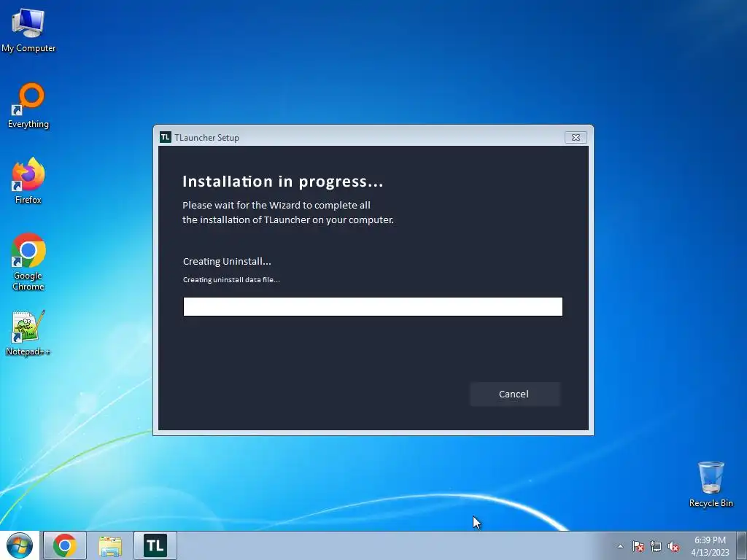The width and height of the screenshot is (747, 560).
Task: Click the 'Creating Uninstall...' status text
Action: [227, 262]
